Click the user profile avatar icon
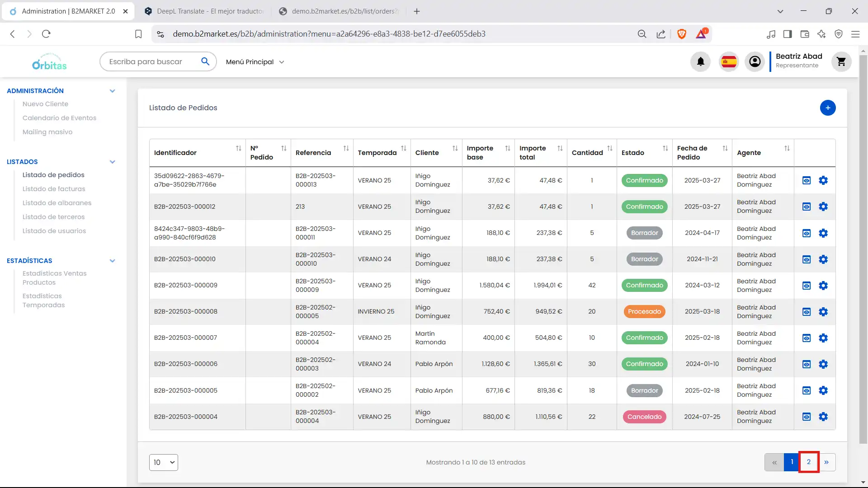868x488 pixels. click(755, 61)
